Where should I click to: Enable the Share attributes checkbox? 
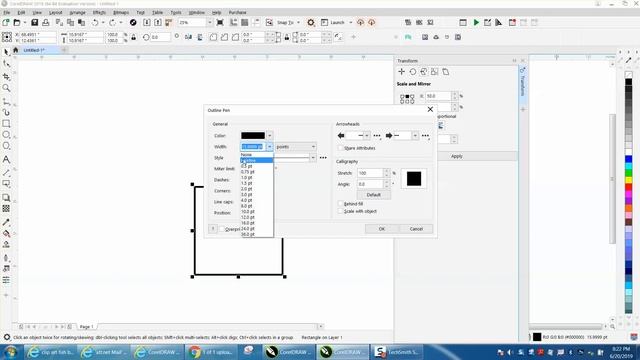click(x=340, y=148)
